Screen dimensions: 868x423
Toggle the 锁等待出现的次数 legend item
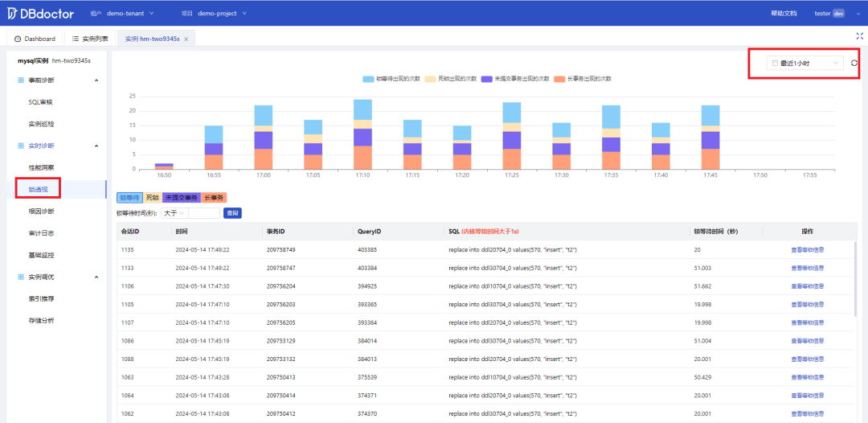392,79
